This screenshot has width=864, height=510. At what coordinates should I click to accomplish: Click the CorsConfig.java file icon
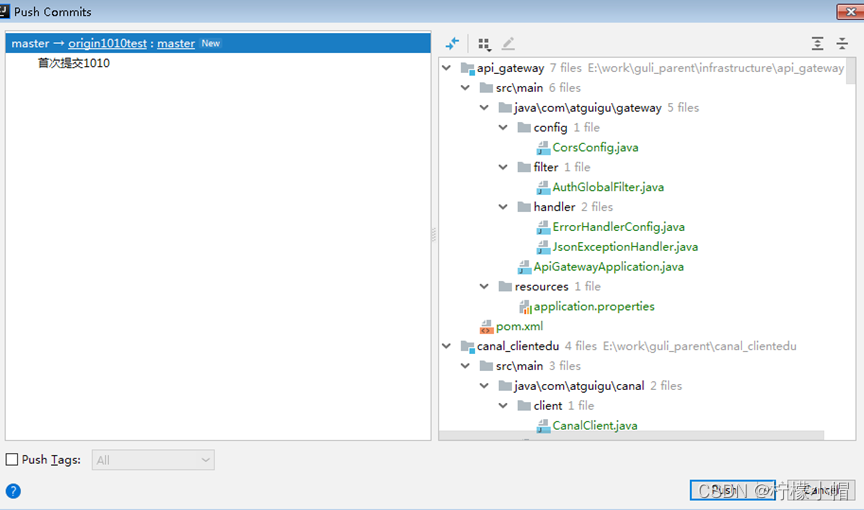point(543,148)
